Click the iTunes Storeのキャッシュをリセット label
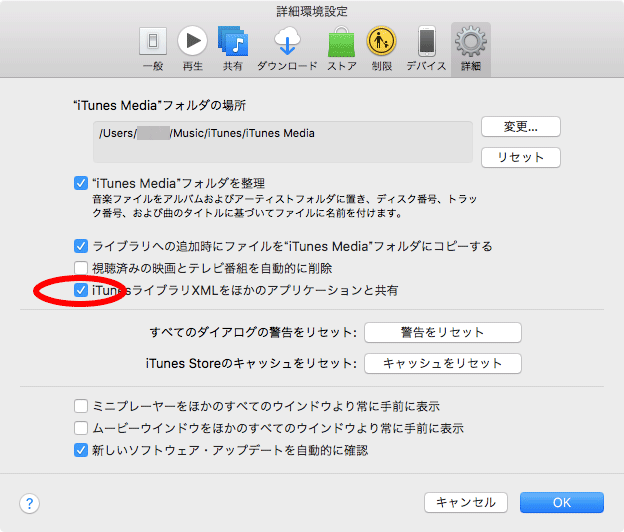 coord(251,363)
